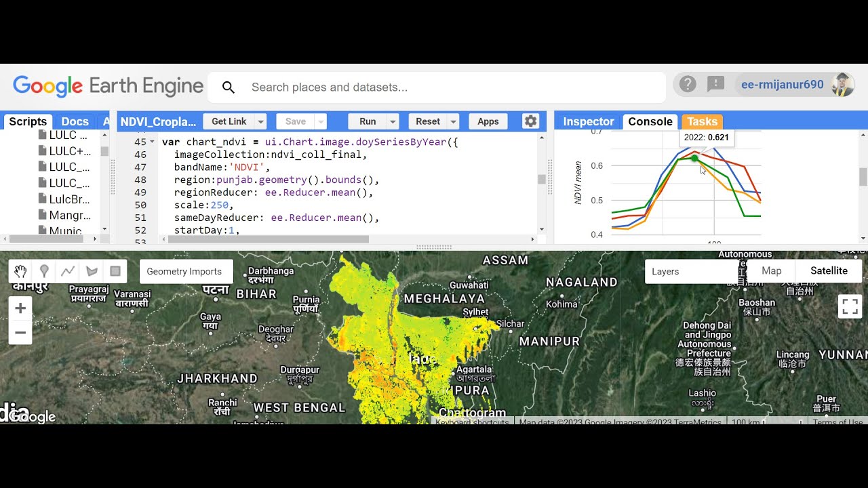Switch map to Map view
This screenshot has width=868, height=488.
[772, 270]
